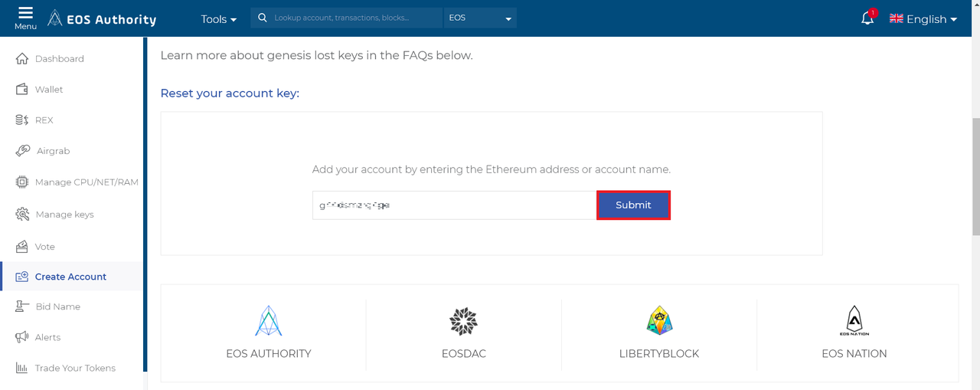Click the EOSDAC snowflake logo
Screen dimensions: 980x390
(x=463, y=322)
